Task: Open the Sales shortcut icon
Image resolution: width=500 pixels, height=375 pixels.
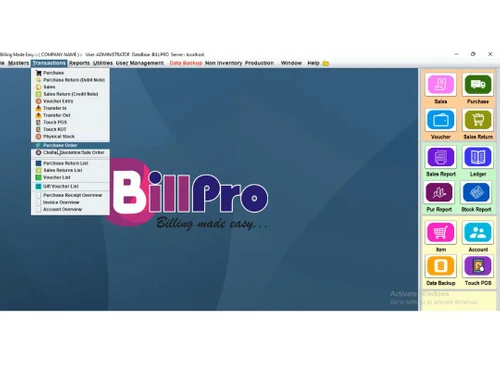Action: pyautogui.click(x=441, y=85)
